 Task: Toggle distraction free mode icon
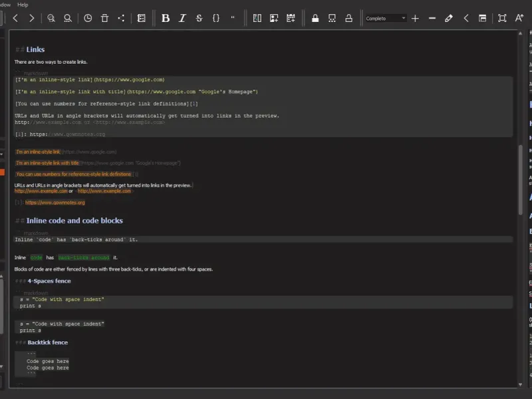tap(502, 18)
